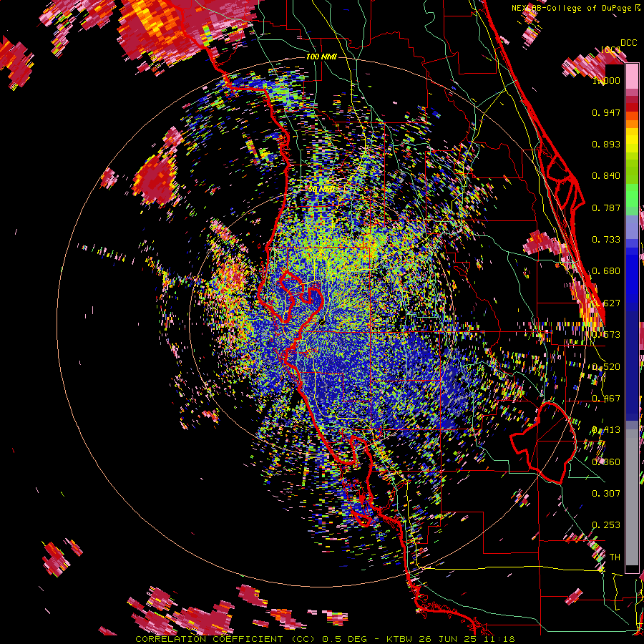Click the 0.5 DEG elevation text
The image size is (644, 644).
[x=343, y=639]
